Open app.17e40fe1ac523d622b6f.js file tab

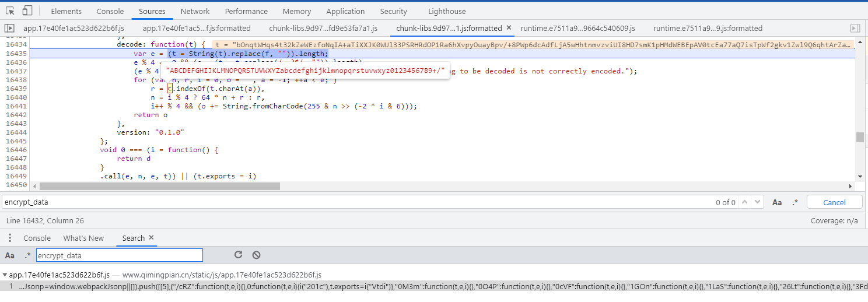pyautogui.click(x=73, y=28)
